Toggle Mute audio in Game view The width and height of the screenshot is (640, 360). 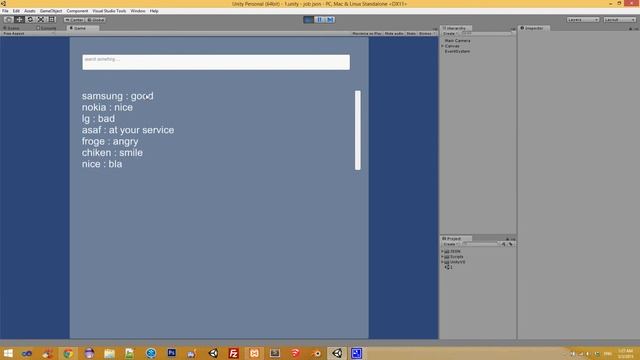click(x=394, y=33)
